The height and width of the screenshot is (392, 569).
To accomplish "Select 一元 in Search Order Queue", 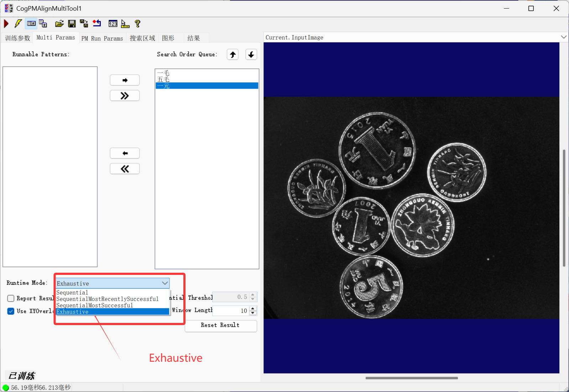I will coord(207,86).
